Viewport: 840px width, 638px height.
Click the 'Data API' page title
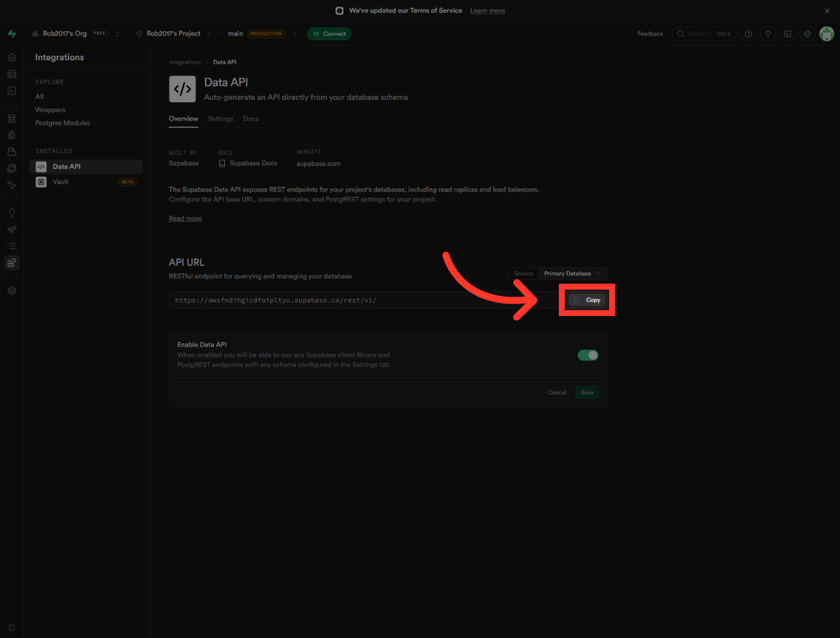click(226, 82)
